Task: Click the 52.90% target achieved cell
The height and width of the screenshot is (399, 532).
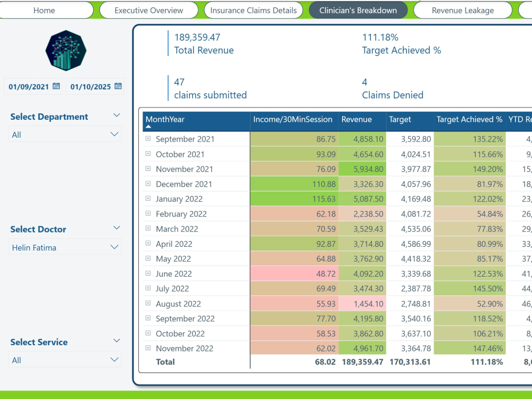Action: click(x=470, y=303)
